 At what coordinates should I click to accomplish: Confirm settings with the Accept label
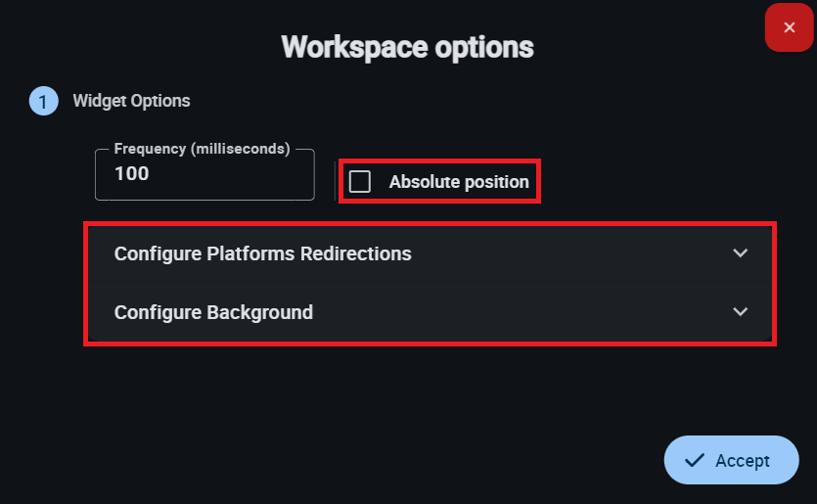743,461
